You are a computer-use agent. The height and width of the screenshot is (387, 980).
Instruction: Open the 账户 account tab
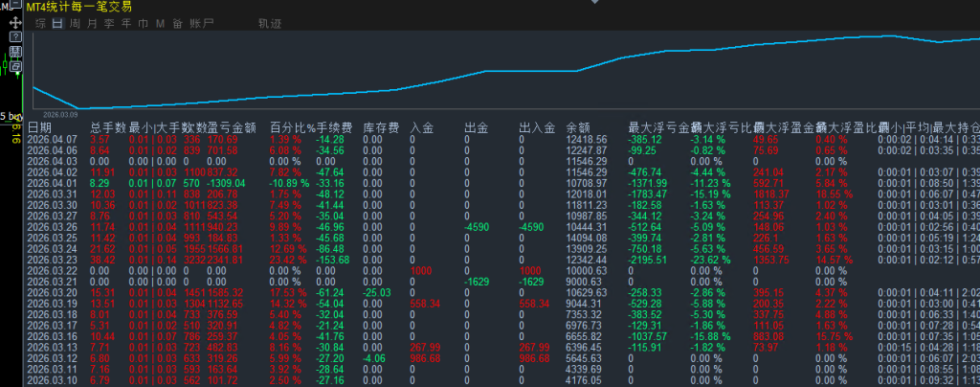click(202, 22)
